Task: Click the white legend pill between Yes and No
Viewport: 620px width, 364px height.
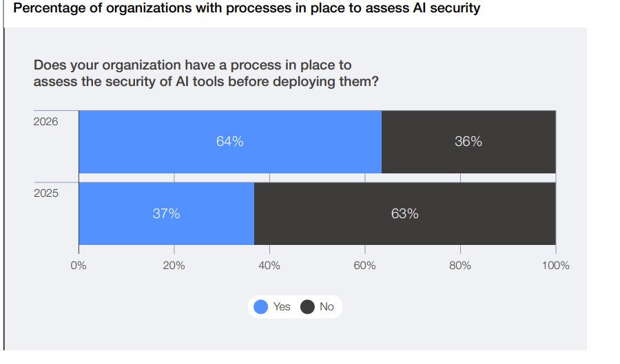Action: pos(296,307)
